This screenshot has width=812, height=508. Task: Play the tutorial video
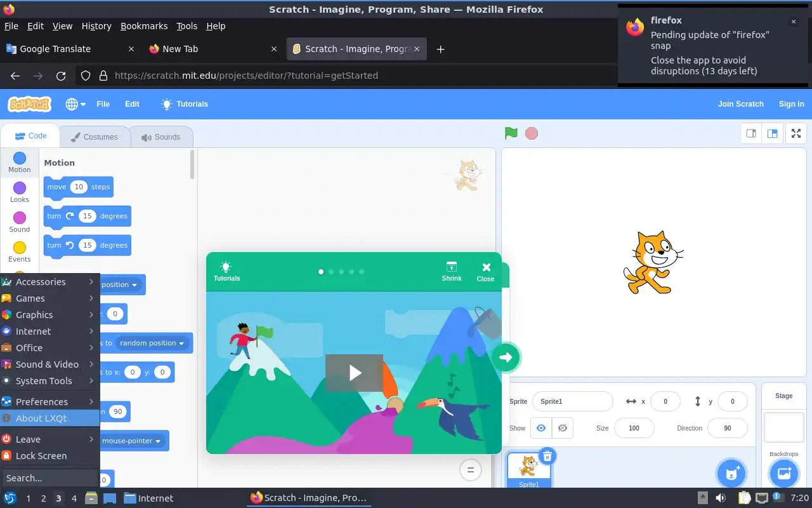pyautogui.click(x=354, y=373)
